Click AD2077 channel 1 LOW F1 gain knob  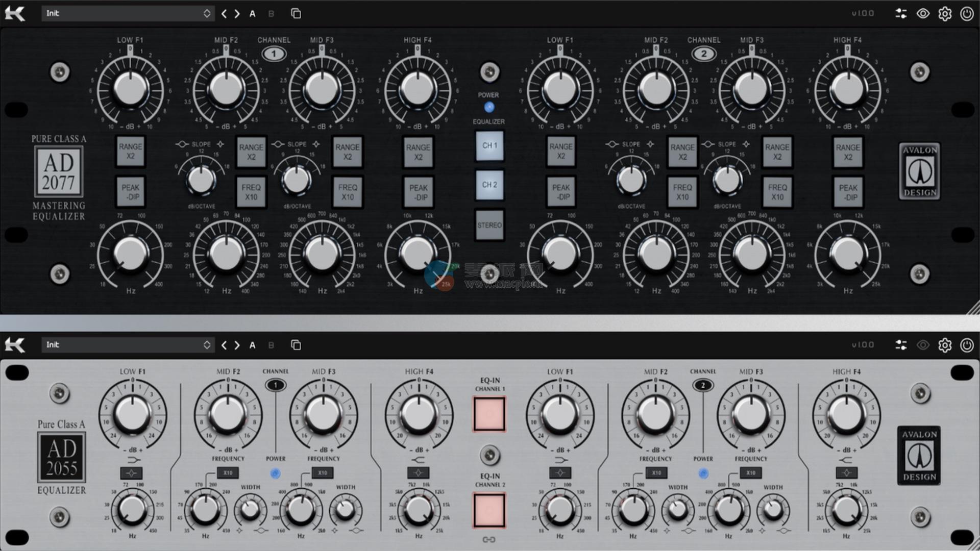tap(131, 88)
